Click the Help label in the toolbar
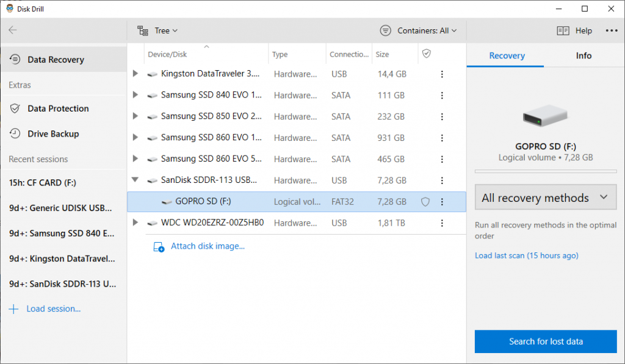Viewport: 625px width, 364px height. 583,30
